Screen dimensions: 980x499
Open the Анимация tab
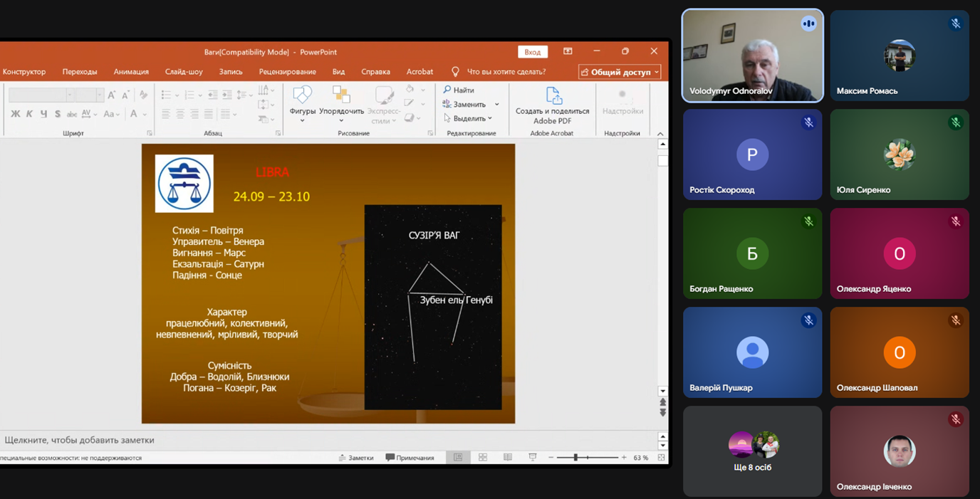(131, 72)
